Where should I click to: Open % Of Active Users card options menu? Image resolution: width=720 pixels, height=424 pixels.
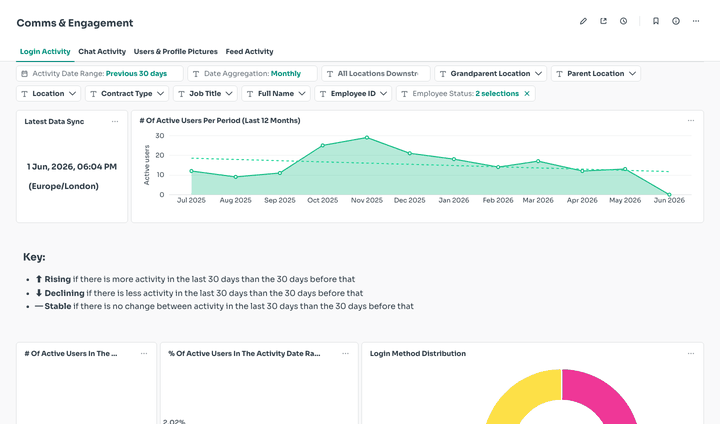[345, 354]
